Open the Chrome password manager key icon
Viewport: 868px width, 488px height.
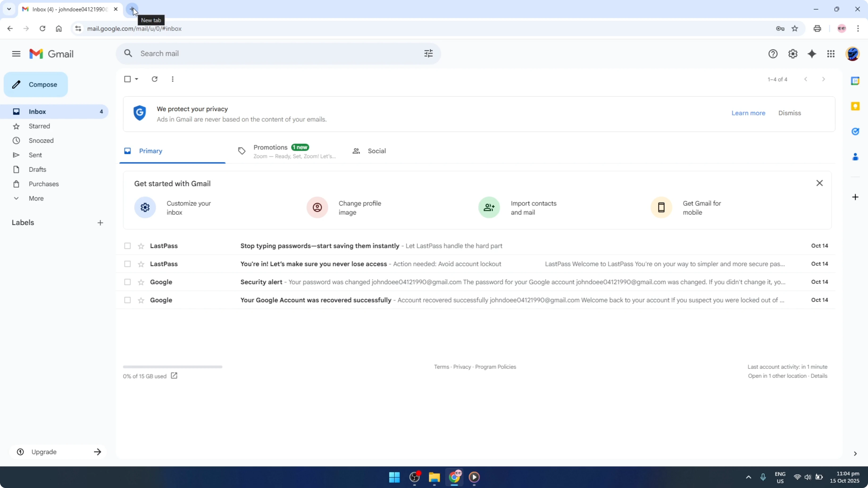click(x=780, y=29)
